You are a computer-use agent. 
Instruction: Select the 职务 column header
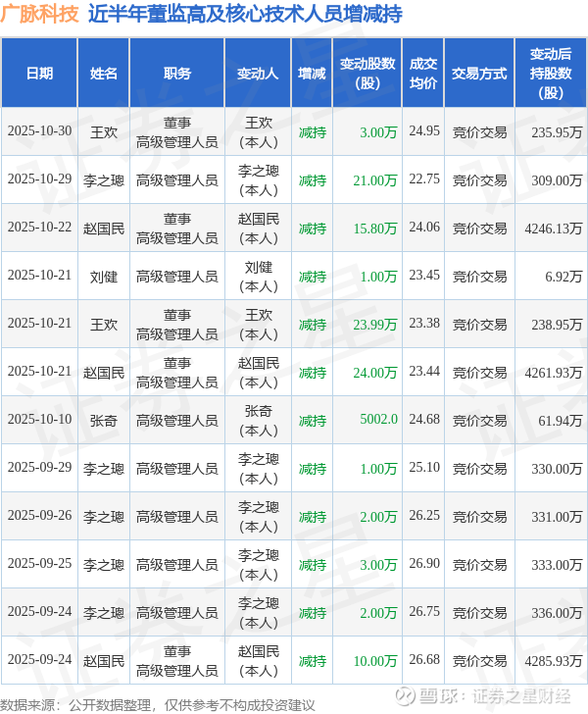coord(177,74)
